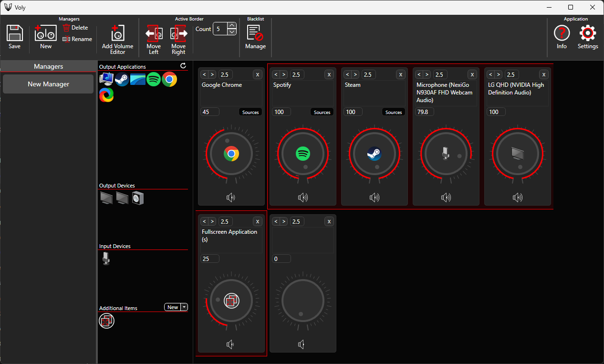This screenshot has width=604, height=364.
Task: Click the Spotify volume knob
Action: (x=303, y=154)
